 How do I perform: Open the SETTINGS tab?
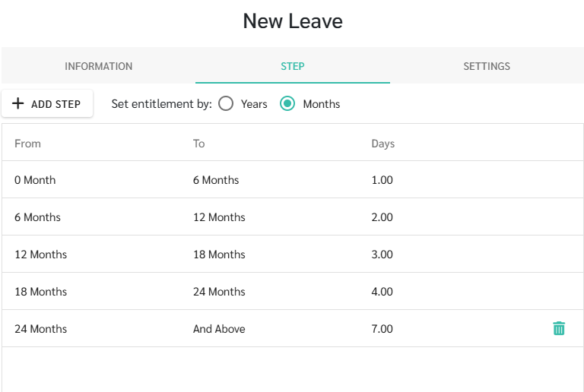[x=487, y=66]
